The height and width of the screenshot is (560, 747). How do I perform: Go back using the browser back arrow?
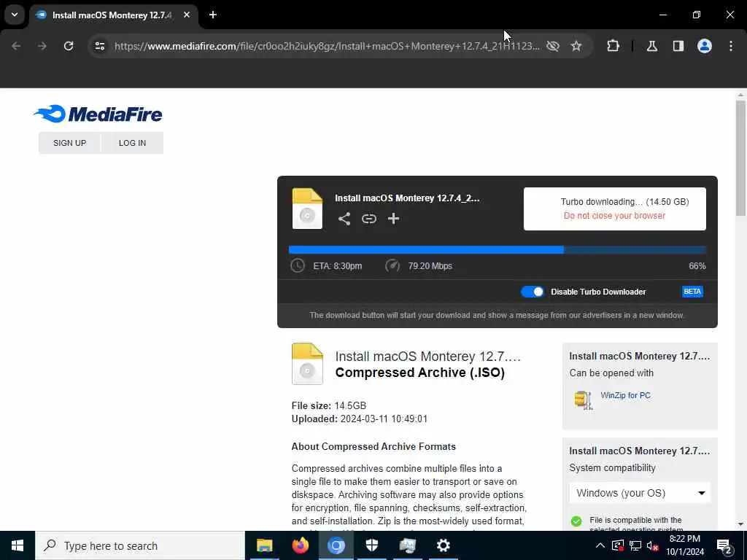pos(16,46)
